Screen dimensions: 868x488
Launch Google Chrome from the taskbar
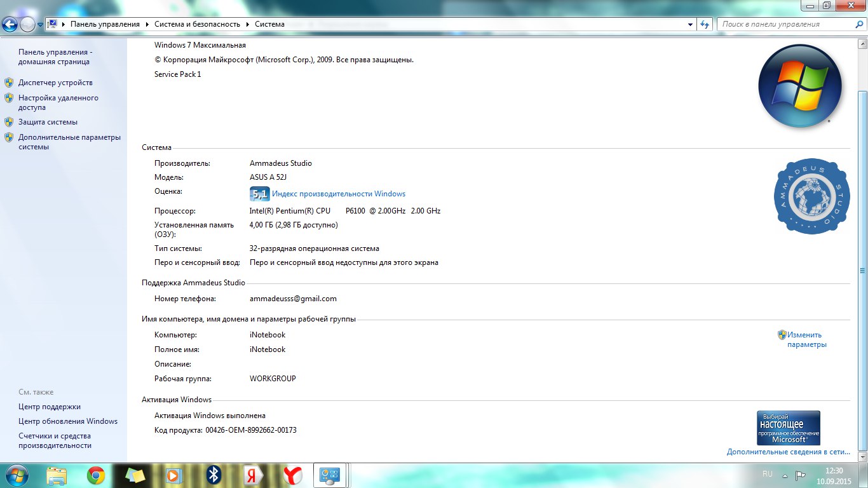[96, 475]
